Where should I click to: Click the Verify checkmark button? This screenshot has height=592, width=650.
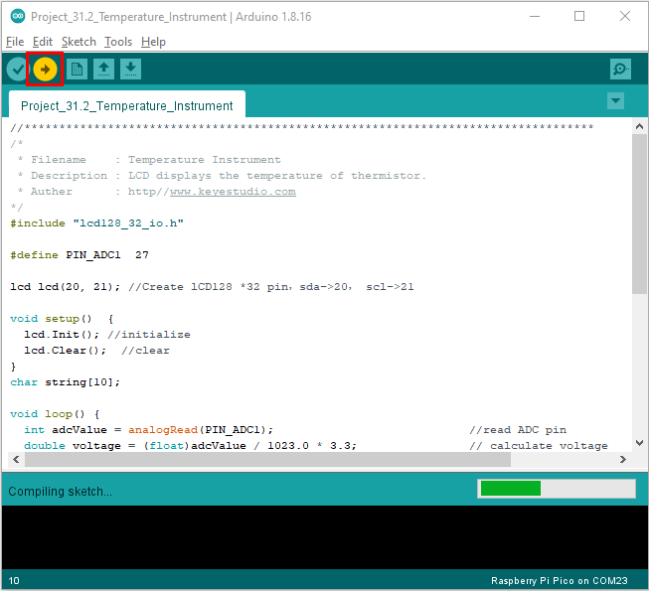(x=17, y=69)
